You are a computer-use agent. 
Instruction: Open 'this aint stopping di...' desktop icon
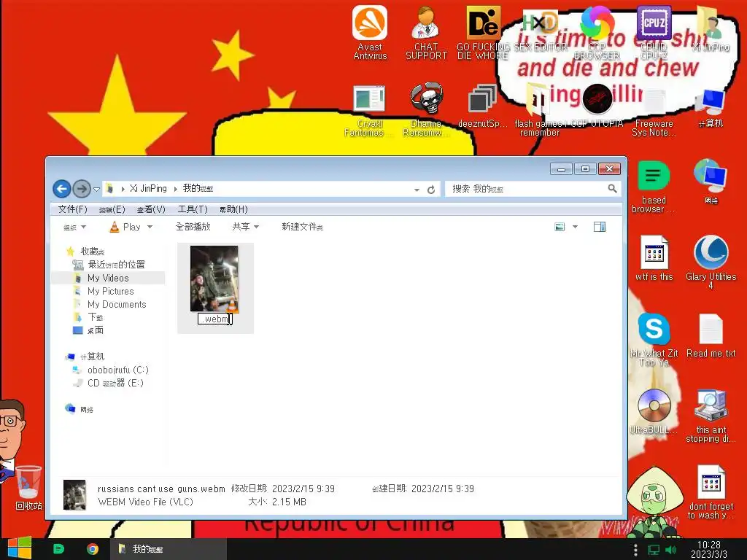(711, 416)
